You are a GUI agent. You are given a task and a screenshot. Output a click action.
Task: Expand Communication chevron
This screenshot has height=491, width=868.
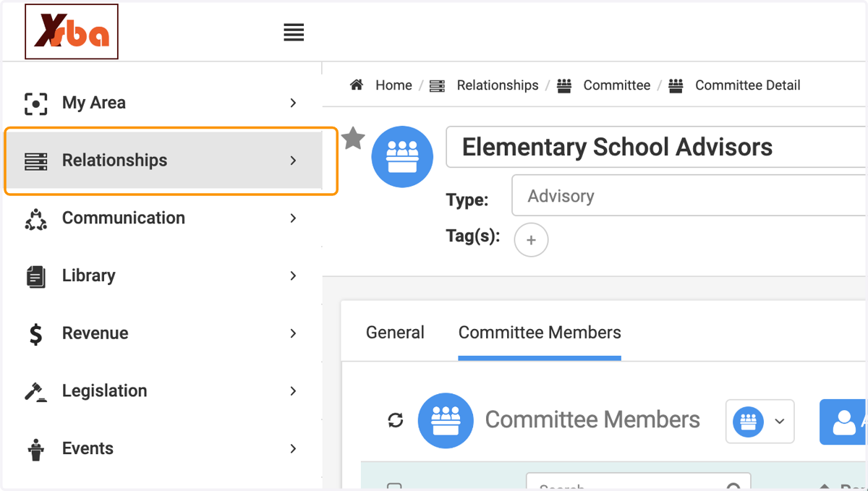tap(293, 218)
